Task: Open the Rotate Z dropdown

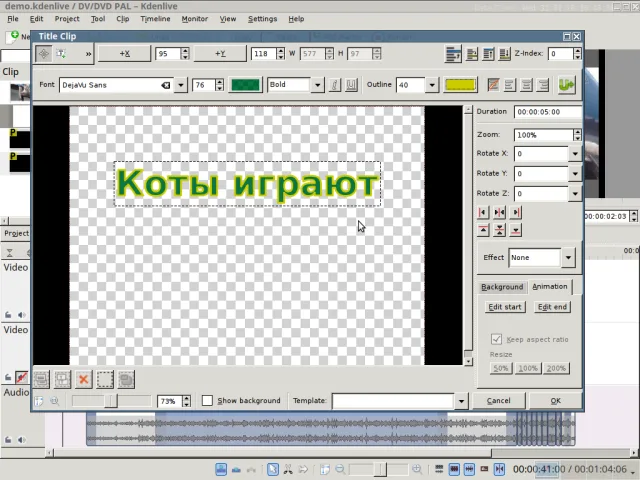Action: (x=575, y=193)
